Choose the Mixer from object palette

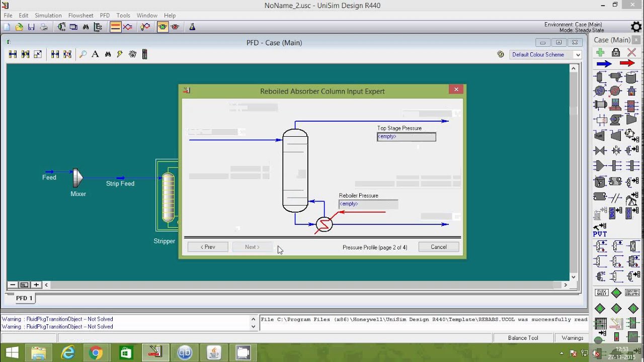click(x=600, y=165)
